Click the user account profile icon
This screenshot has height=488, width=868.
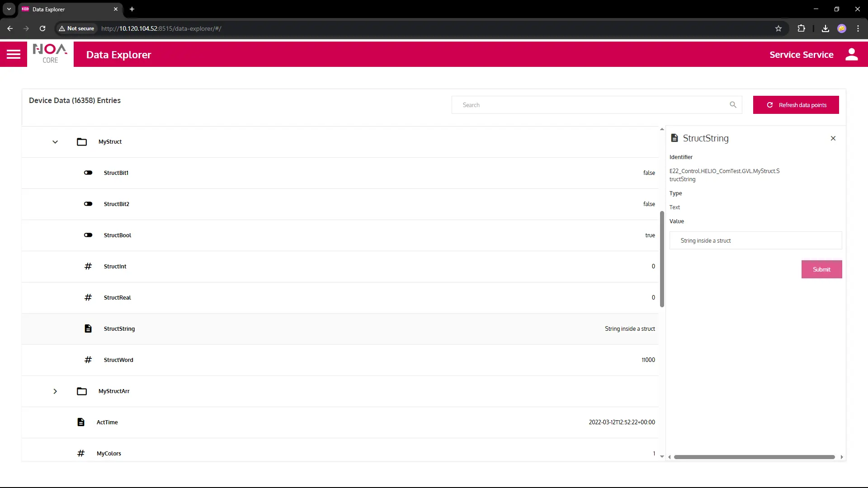click(851, 55)
